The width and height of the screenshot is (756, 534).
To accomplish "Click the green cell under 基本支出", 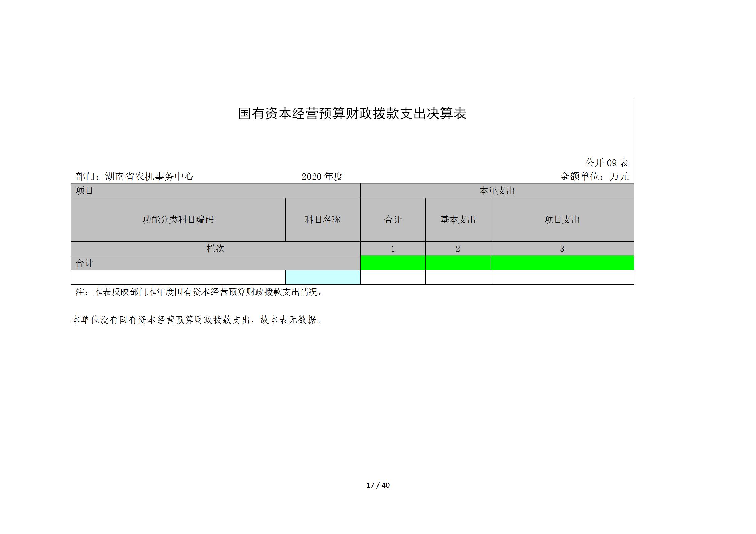I will 458,263.
